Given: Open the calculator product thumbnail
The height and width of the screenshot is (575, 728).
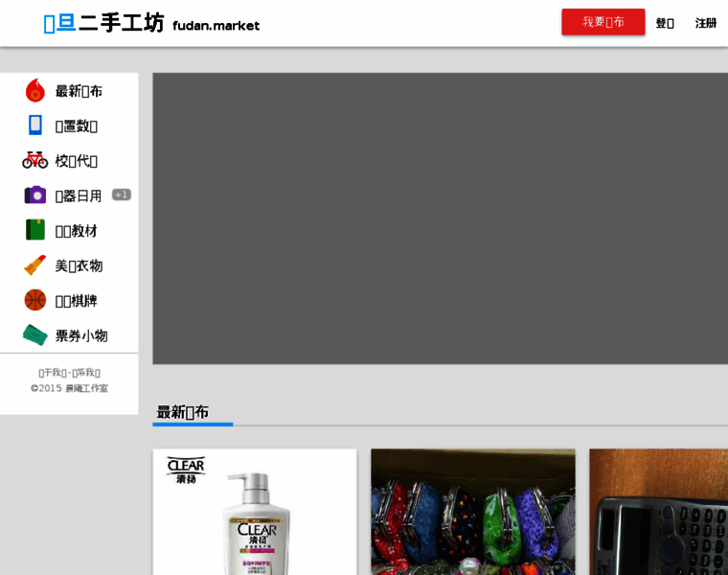Looking at the screenshot, I should click(658, 512).
